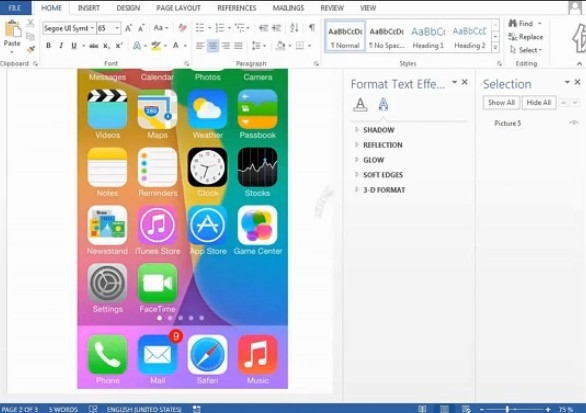Switch to the PAGE LAYOUT tab

(x=178, y=8)
